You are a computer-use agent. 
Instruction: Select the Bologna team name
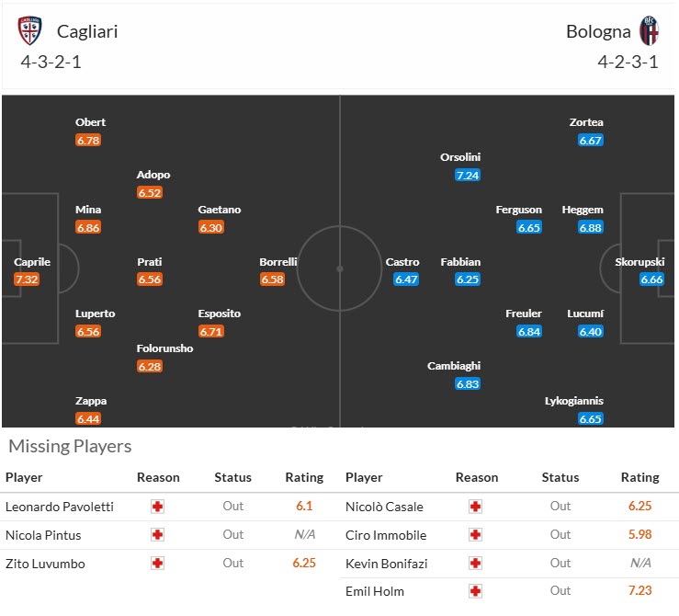click(x=598, y=31)
